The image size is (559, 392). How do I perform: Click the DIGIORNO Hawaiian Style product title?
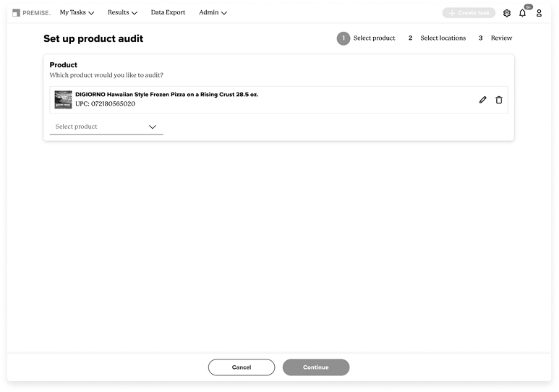click(167, 95)
